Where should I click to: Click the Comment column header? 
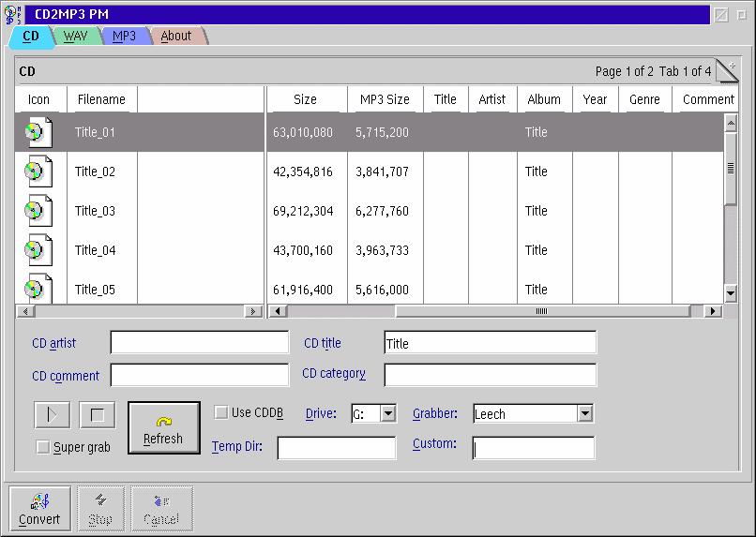pyautogui.click(x=708, y=99)
